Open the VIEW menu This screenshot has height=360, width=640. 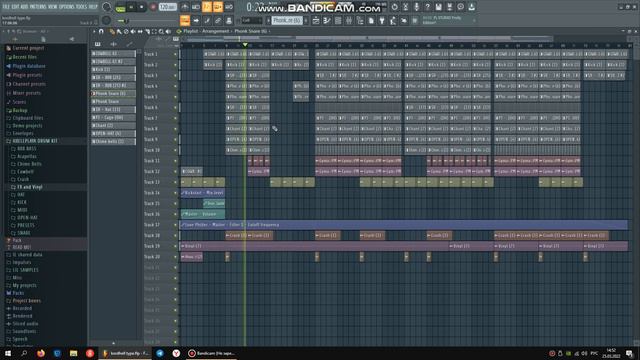(x=53, y=7)
